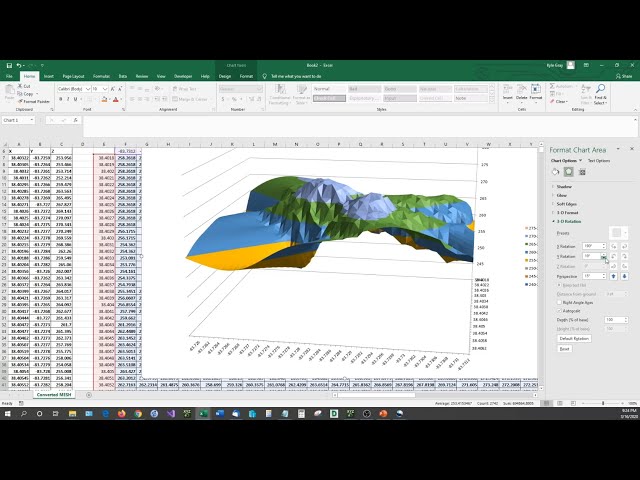Click the Clear eraser icon
The image size is (640, 480).
552,101
